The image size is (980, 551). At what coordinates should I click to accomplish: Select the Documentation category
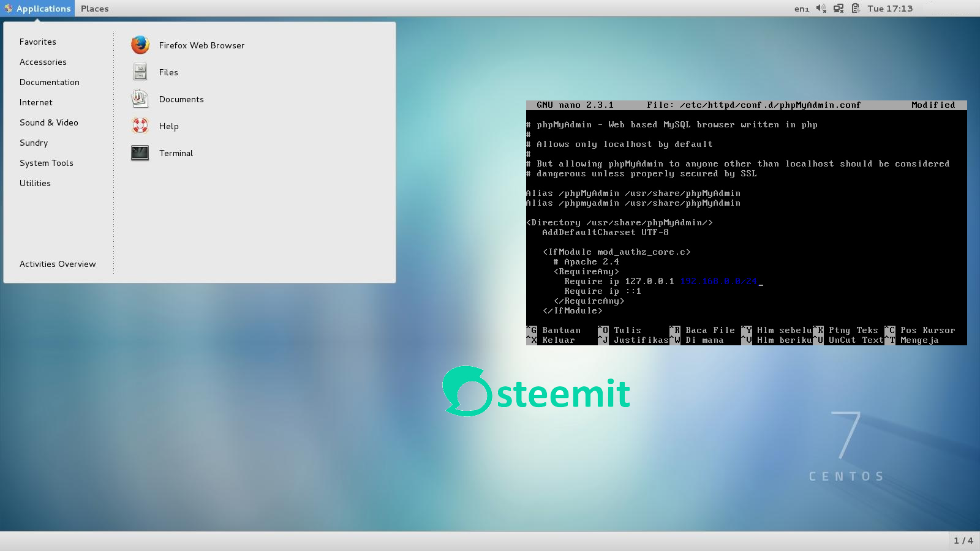pyautogui.click(x=50, y=82)
